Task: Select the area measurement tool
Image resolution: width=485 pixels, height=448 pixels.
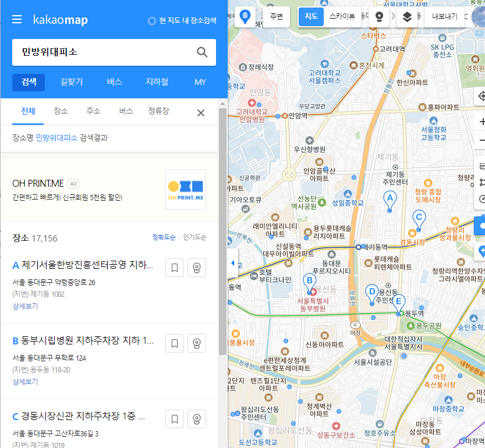Action: point(482,183)
